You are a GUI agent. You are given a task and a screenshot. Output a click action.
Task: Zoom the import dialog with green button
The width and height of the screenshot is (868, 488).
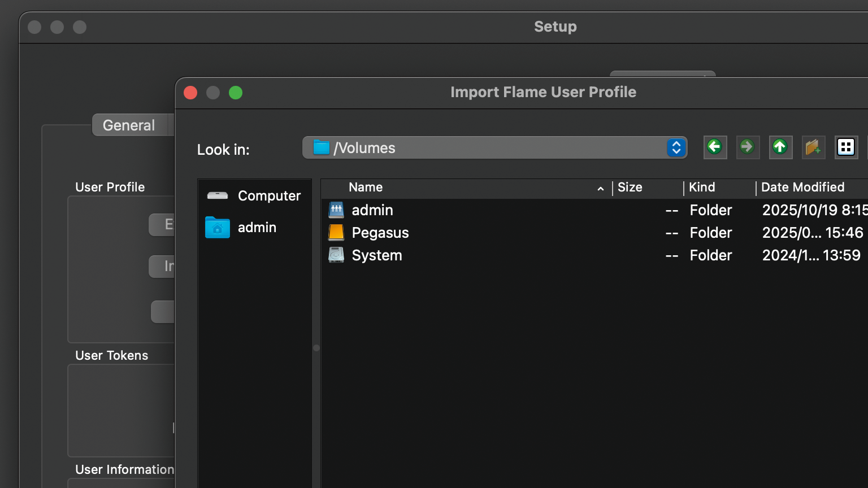point(236,93)
